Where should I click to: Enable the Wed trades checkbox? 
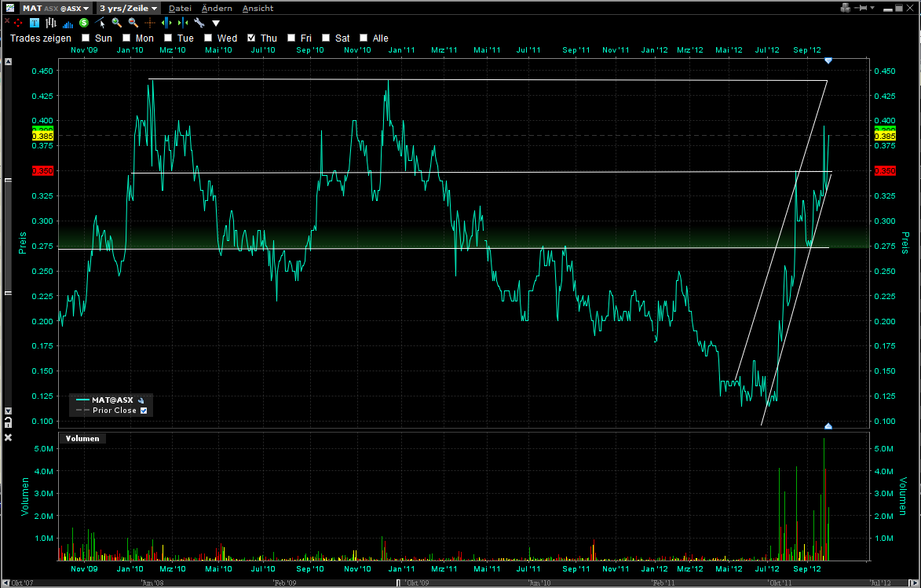[x=208, y=38]
